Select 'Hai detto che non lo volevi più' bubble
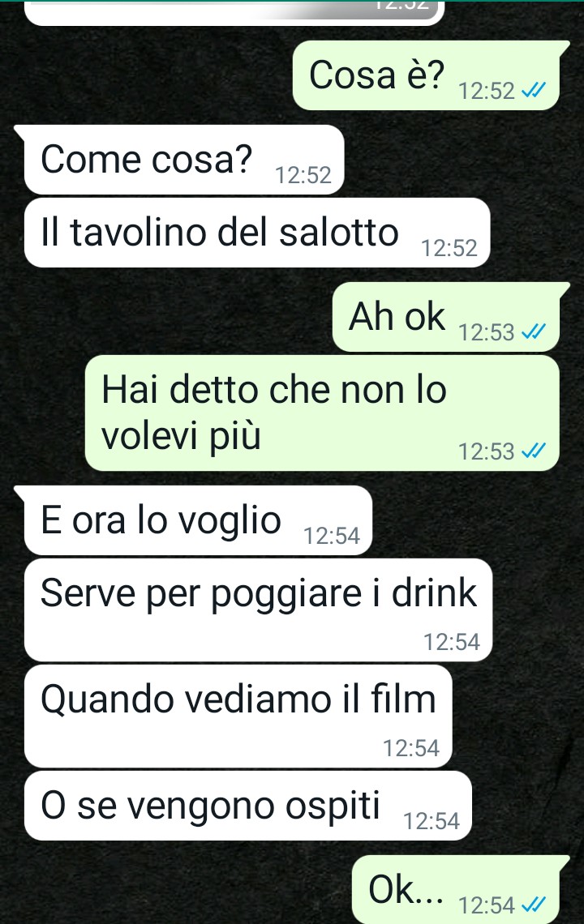The image size is (584, 924). click(x=321, y=413)
